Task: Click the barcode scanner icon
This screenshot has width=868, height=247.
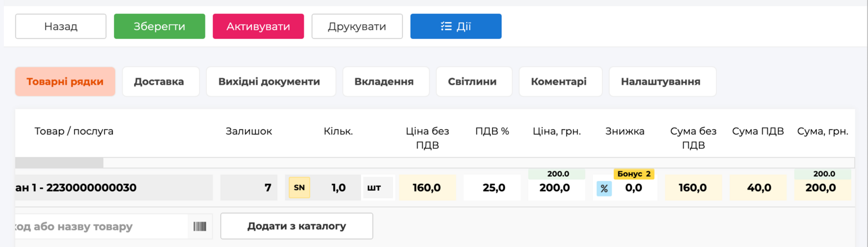Action: tap(200, 226)
